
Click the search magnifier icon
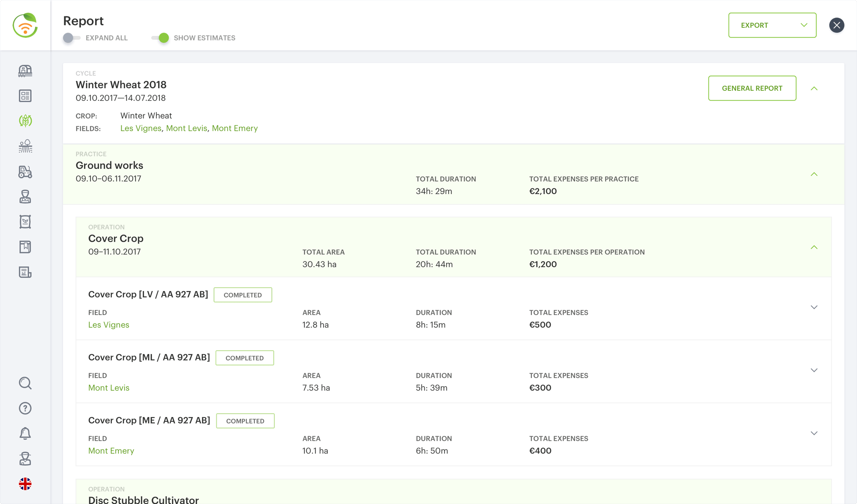(25, 383)
